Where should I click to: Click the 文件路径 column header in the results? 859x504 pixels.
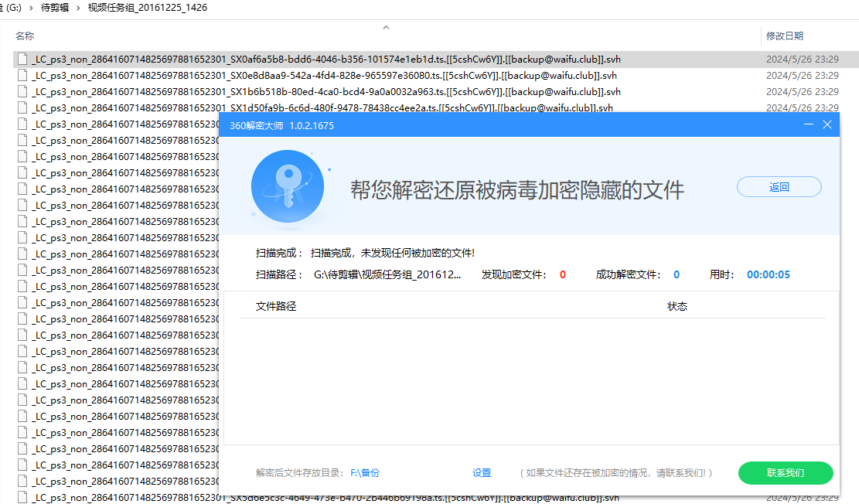pyautogui.click(x=276, y=307)
